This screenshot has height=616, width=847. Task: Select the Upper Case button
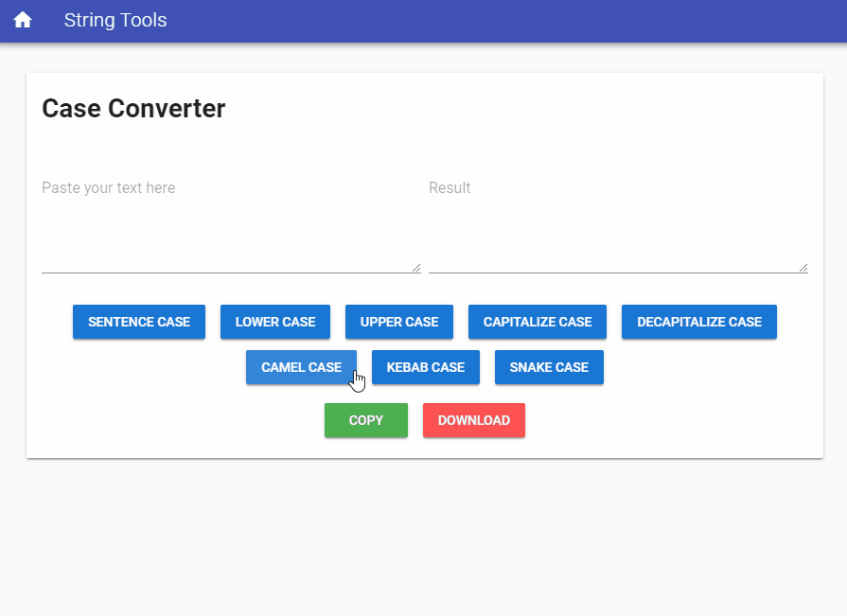click(x=399, y=322)
